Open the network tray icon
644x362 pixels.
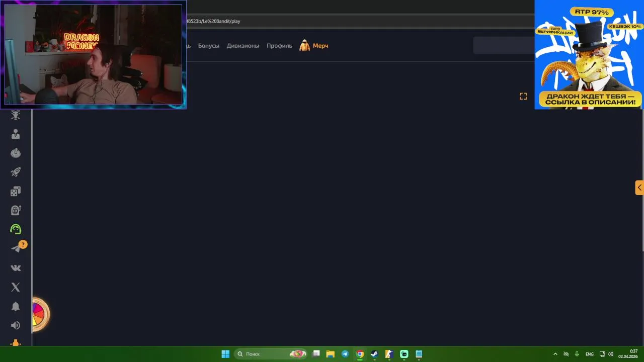602,354
